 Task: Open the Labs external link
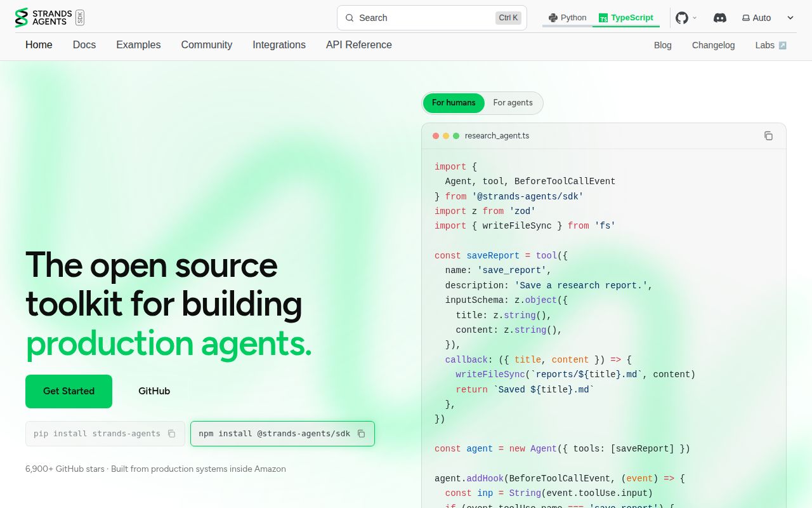[771, 45]
